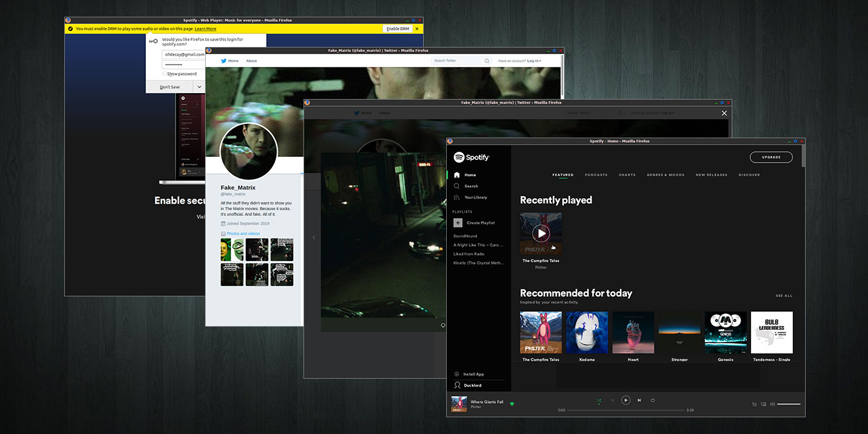Click the Enable DRM button
The image size is (868, 434).
397,29
